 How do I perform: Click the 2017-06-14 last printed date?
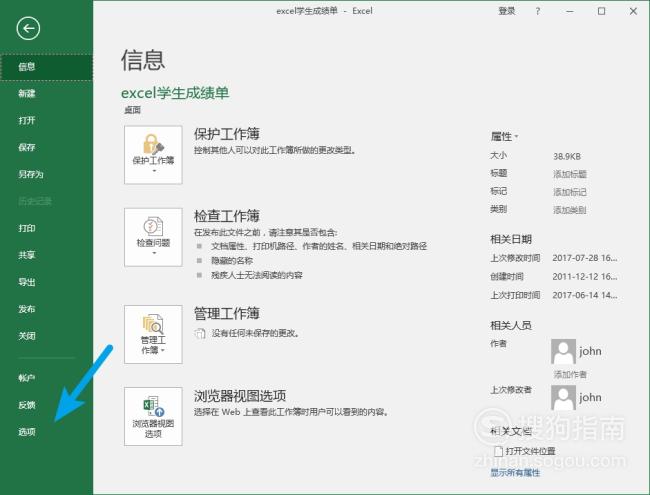pyautogui.click(x=585, y=295)
